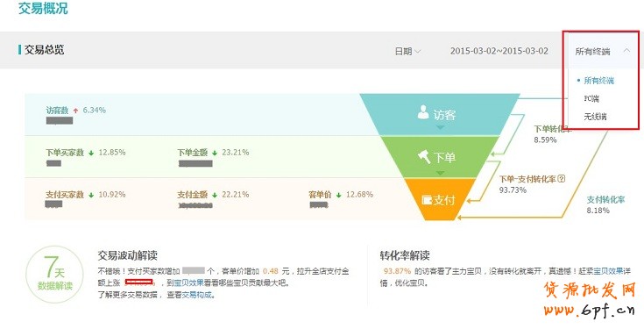Click the 交易概况 page title
The height and width of the screenshot is (329, 644).
[43, 8]
